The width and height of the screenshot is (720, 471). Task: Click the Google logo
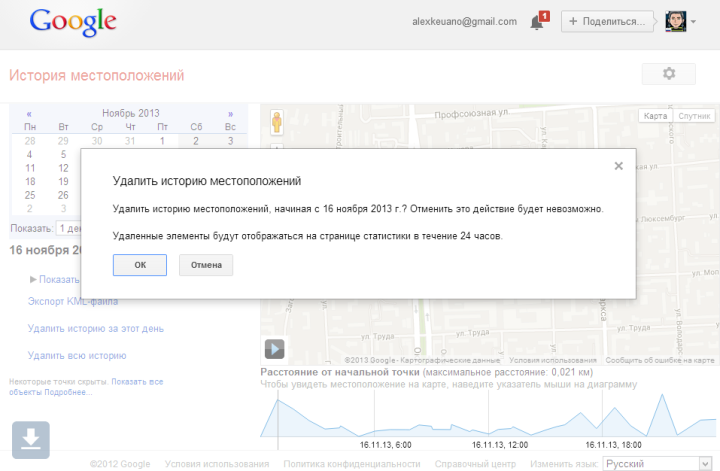73,22
